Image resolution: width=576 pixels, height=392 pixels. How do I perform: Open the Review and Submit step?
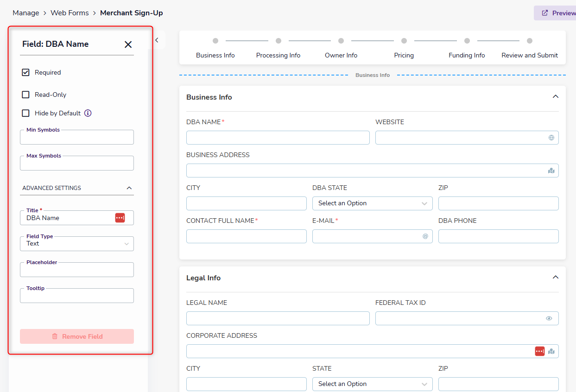(530, 49)
